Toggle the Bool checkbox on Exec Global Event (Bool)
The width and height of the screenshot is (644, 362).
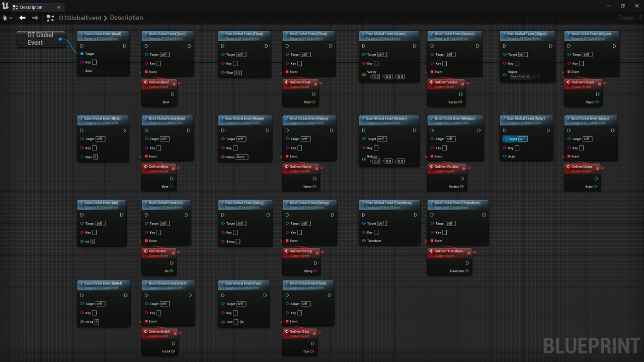(95, 71)
